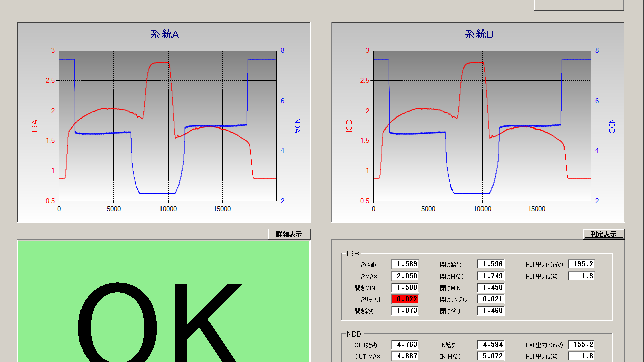Click the IGB 開きMIN value field
The height and width of the screenshot is (362, 644).
[405, 288]
